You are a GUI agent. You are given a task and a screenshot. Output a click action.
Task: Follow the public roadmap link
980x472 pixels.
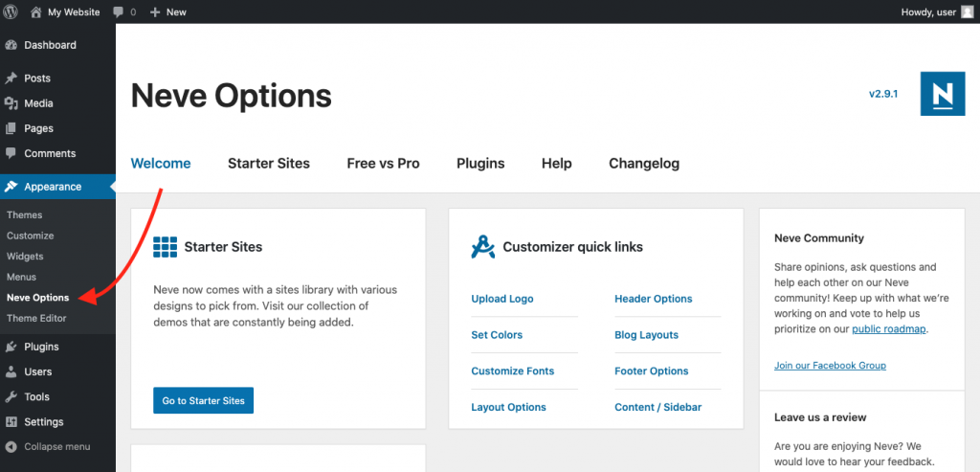[x=889, y=328]
